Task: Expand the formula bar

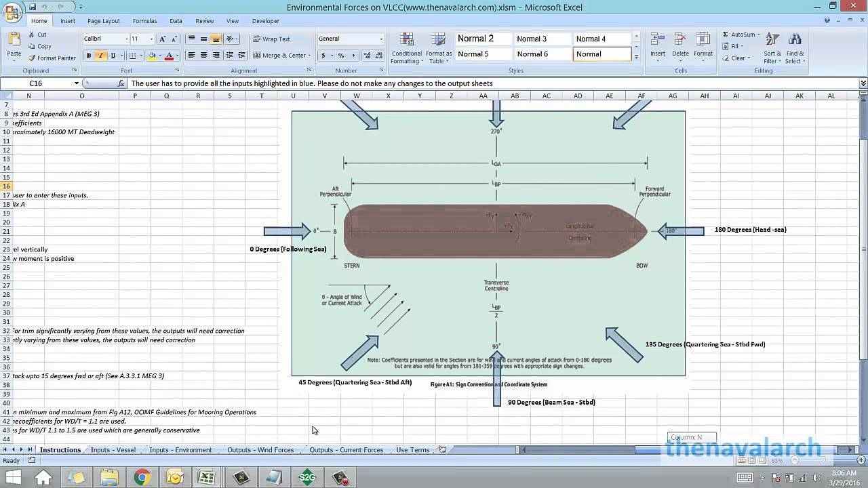Action: tap(863, 83)
